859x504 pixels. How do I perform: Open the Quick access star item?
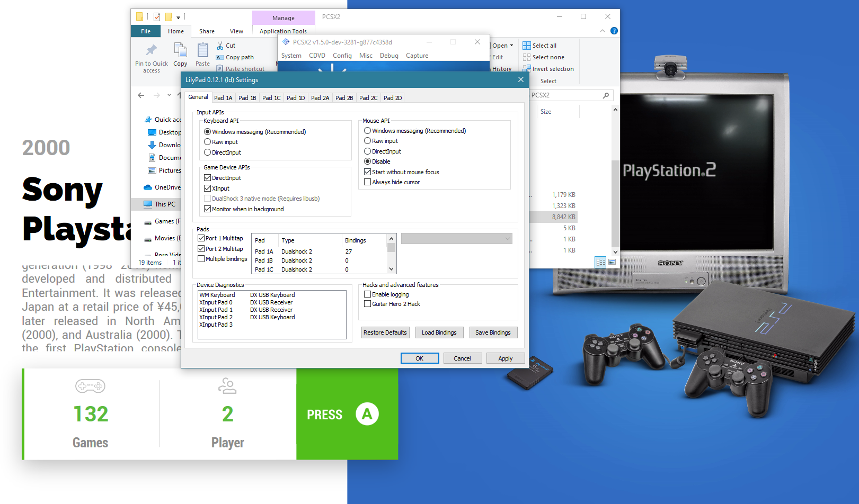point(163,120)
